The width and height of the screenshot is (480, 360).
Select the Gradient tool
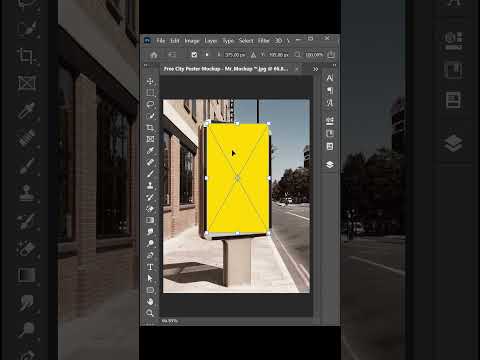pyautogui.click(x=150, y=220)
